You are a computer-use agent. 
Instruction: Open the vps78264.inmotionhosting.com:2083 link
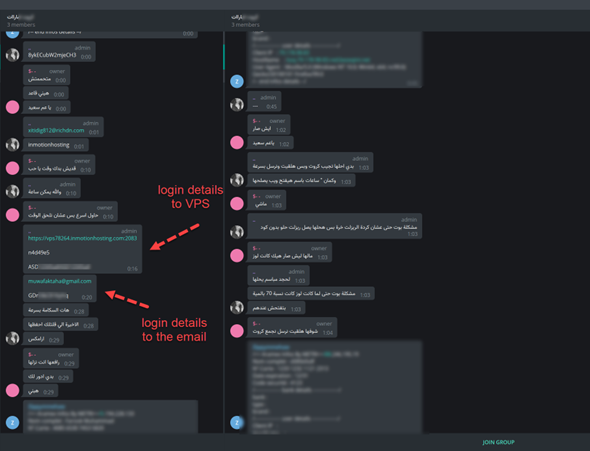point(82,238)
